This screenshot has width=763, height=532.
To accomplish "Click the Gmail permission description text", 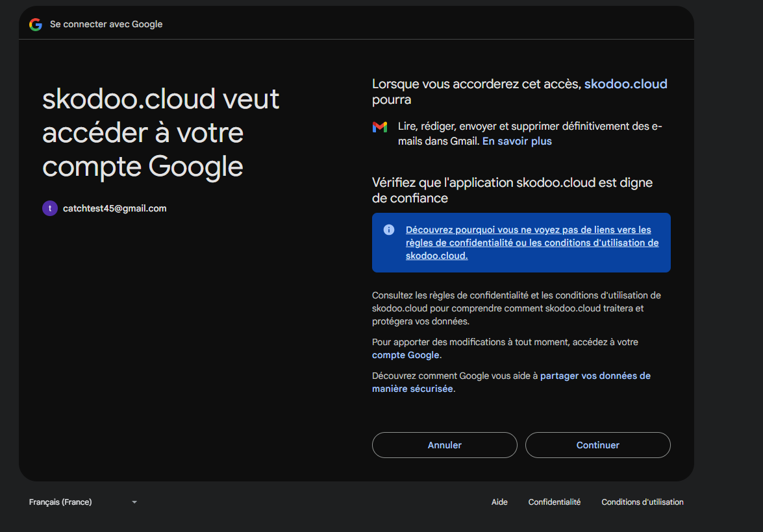I will point(530,134).
